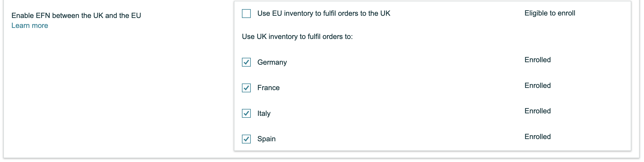The height and width of the screenshot is (162, 644).
Task: Uncheck the Germany checkbox
Action: (246, 62)
